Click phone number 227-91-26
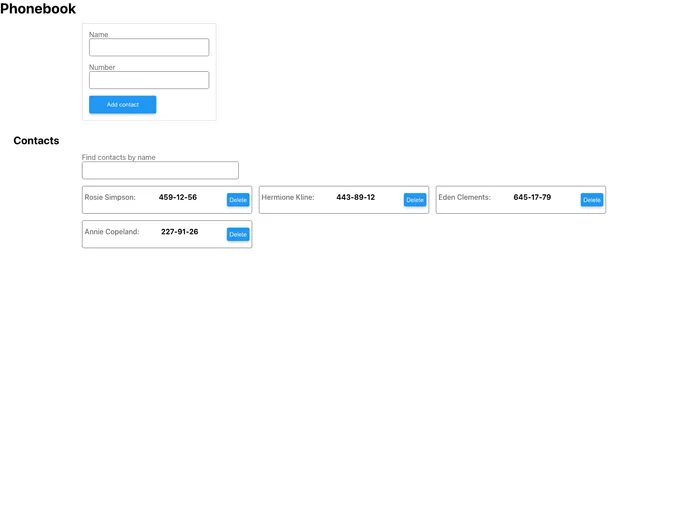The height and width of the screenshot is (512, 688). coord(180,232)
